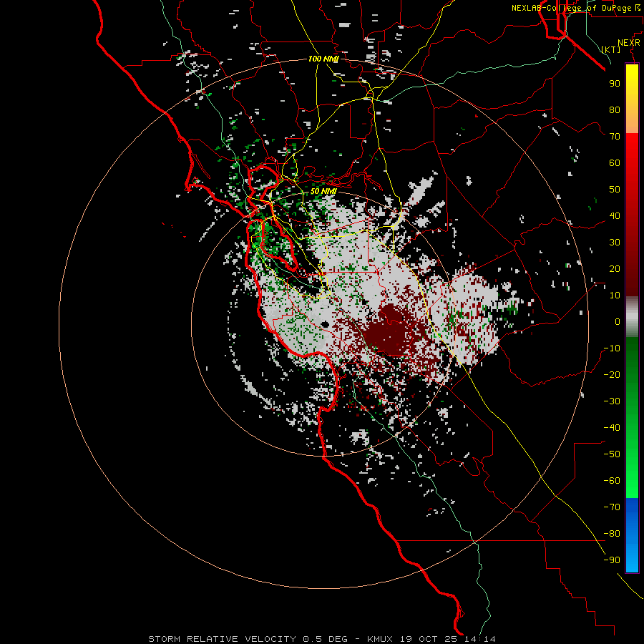Screen dimensions: 644x644
Task: Click the 19 OCT 25 date stamp
Action: coord(429,639)
